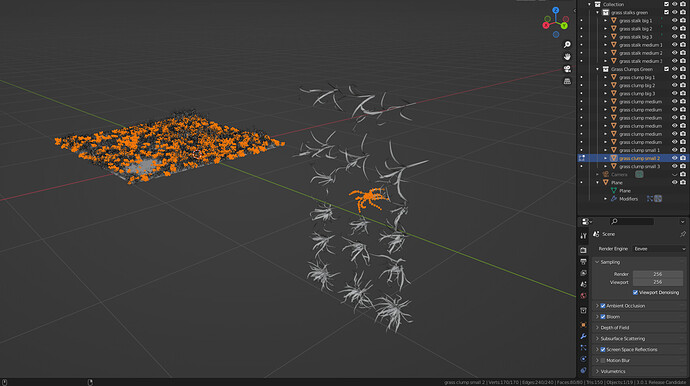Image resolution: width=690 pixels, height=386 pixels.
Task: Click the modifier icon next to Modifiers row
Action: [x=614, y=199]
